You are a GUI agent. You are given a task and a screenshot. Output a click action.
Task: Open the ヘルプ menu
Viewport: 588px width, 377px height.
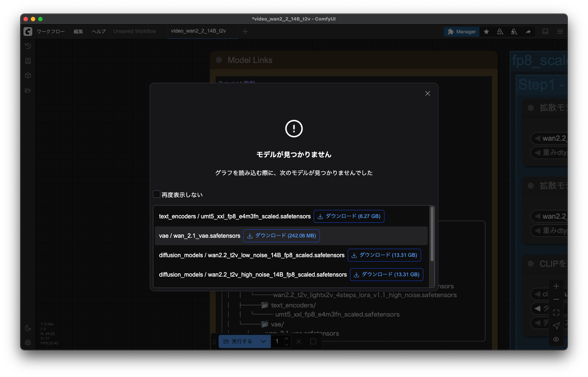coord(98,32)
